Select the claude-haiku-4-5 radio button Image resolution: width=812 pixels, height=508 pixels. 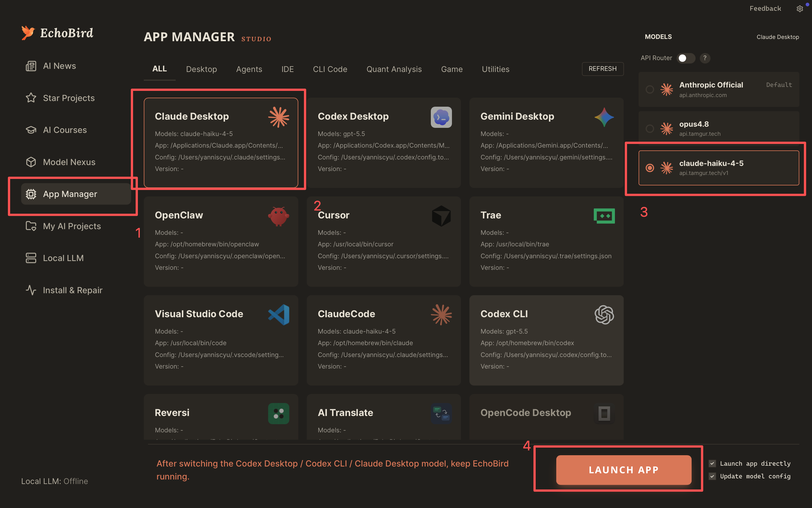coord(650,168)
